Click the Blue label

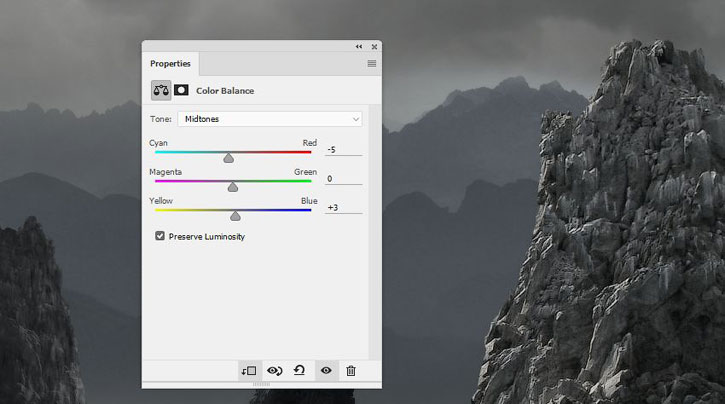click(x=309, y=201)
